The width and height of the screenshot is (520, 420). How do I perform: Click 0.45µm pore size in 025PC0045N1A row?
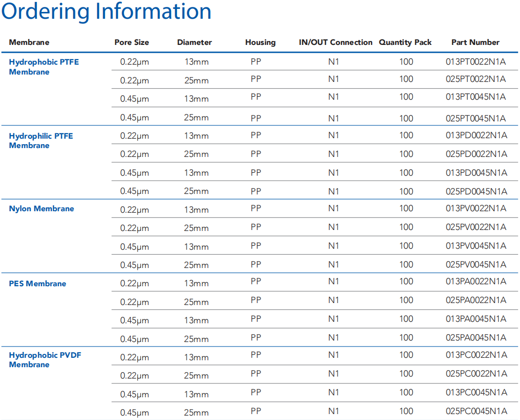pos(134,413)
